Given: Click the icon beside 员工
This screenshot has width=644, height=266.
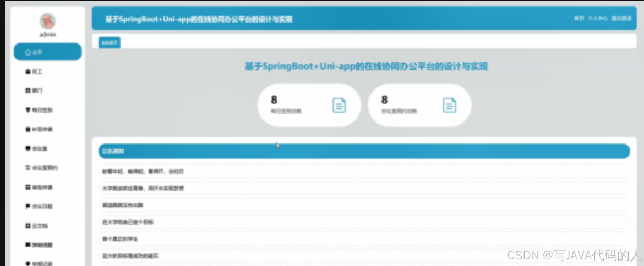Looking at the screenshot, I should tap(28, 71).
